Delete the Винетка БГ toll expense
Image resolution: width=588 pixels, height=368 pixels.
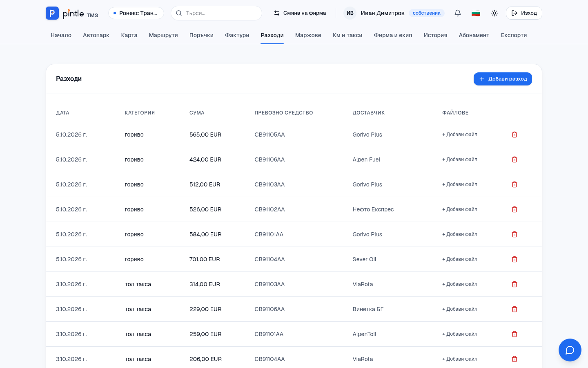click(514, 309)
